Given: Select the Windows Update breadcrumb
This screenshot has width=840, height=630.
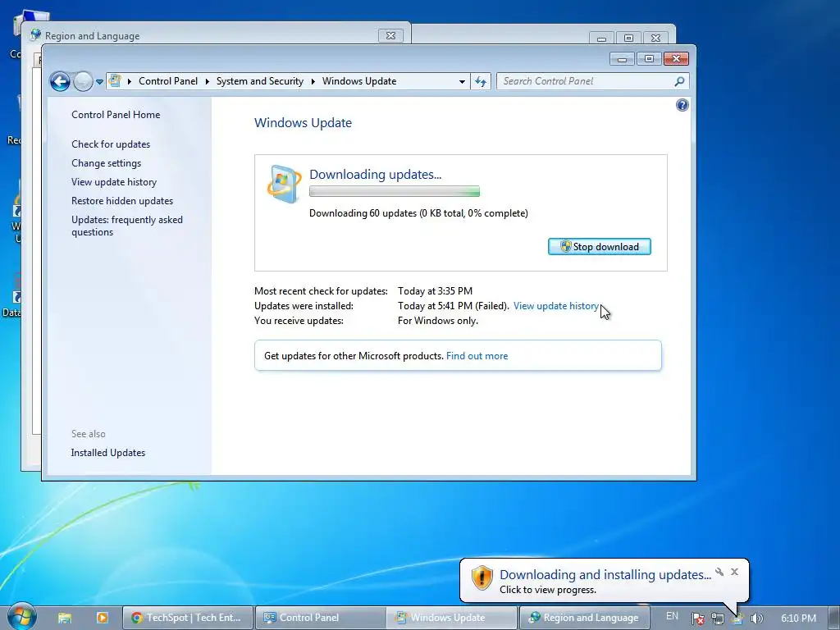Looking at the screenshot, I should point(359,81).
